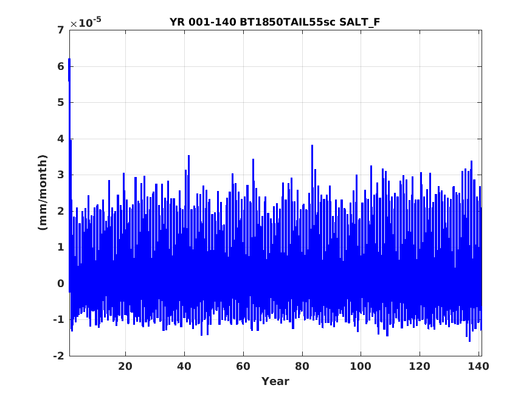Viewport: 532px width, 399px height.
Task: Click the y-axis tick label '5'
Action: pos(61,102)
